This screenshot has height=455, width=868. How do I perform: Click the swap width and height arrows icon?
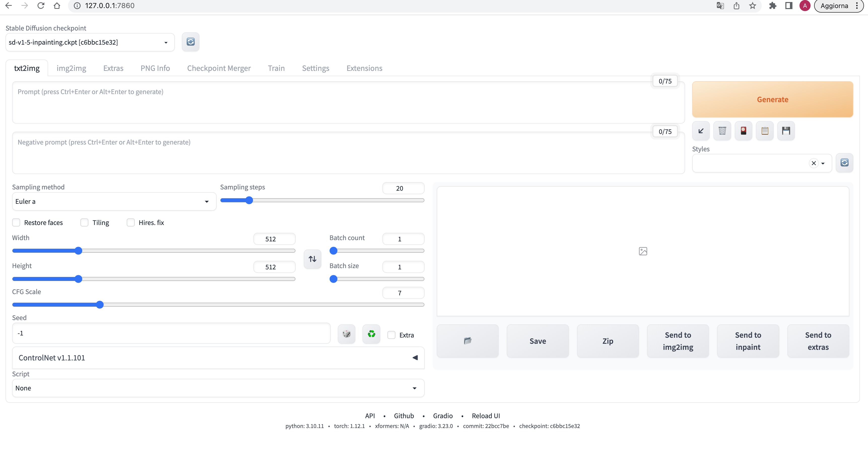coord(312,259)
